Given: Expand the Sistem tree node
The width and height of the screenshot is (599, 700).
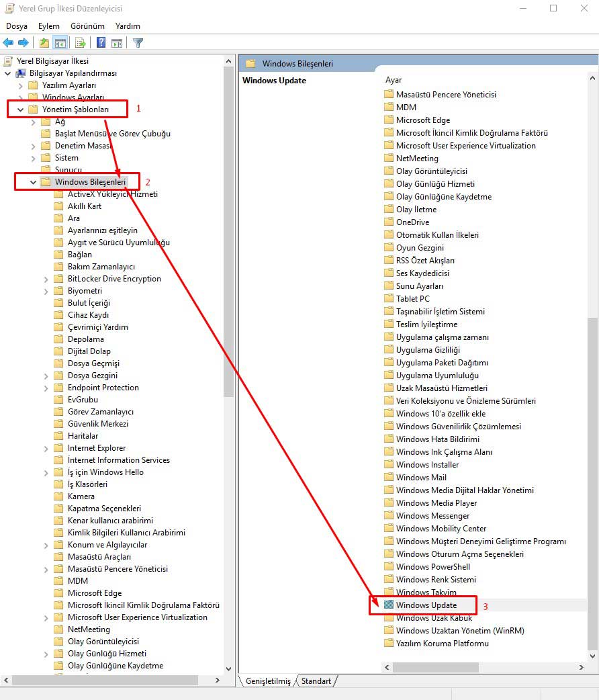Looking at the screenshot, I should click(x=34, y=158).
